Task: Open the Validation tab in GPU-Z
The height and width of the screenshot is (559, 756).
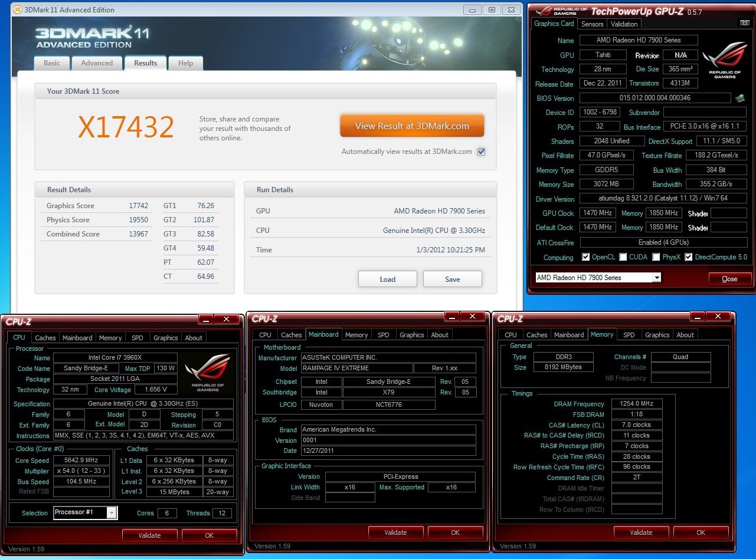Action: point(624,24)
